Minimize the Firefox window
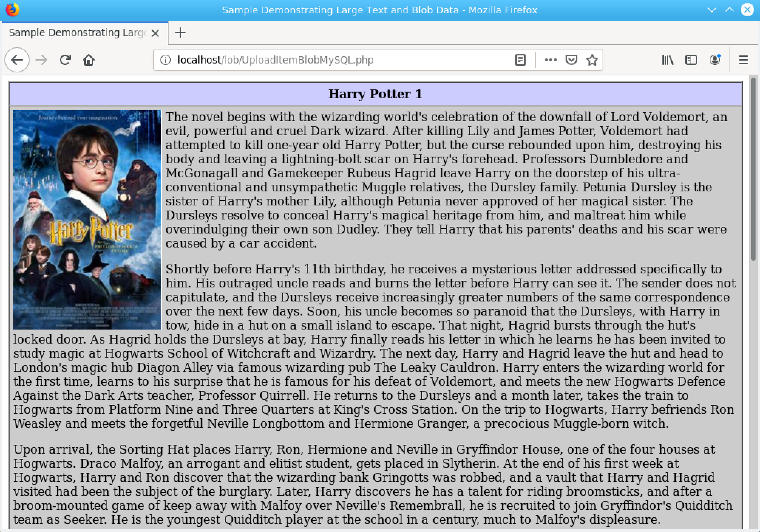This screenshot has width=760, height=532. [x=712, y=10]
